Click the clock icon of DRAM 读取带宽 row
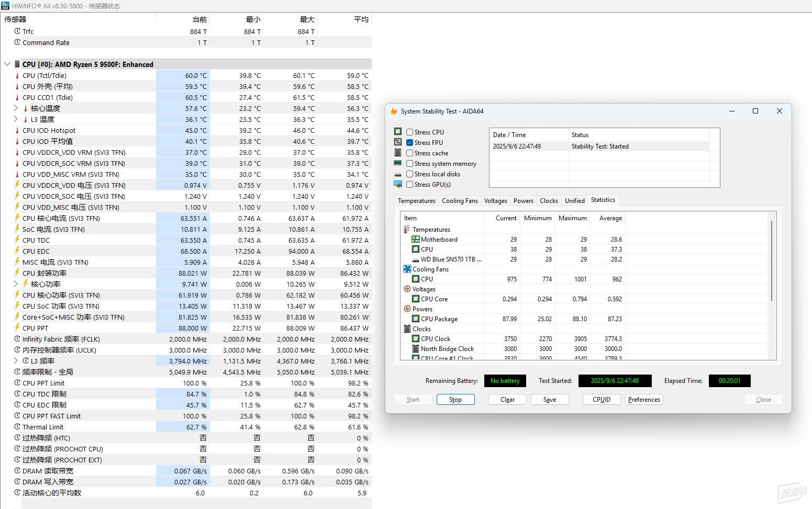The width and height of the screenshot is (812, 509). tap(17, 471)
